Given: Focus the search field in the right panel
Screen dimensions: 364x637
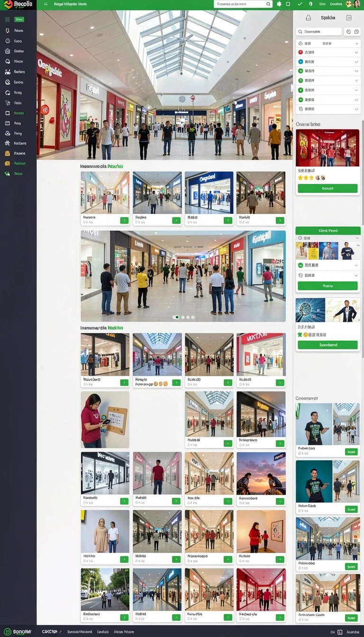Looking at the screenshot, I should pos(318,32).
